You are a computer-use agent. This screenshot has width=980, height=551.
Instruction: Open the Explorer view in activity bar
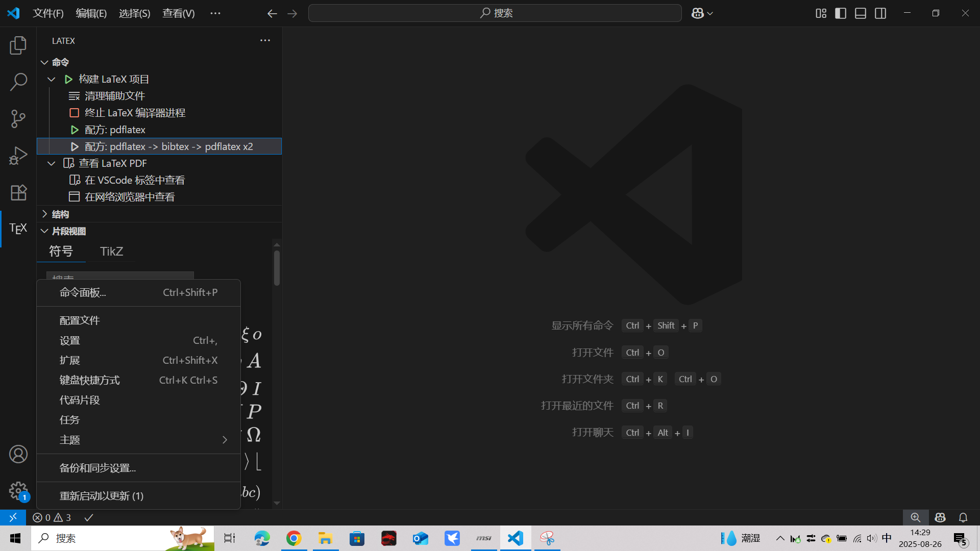pos(18,45)
